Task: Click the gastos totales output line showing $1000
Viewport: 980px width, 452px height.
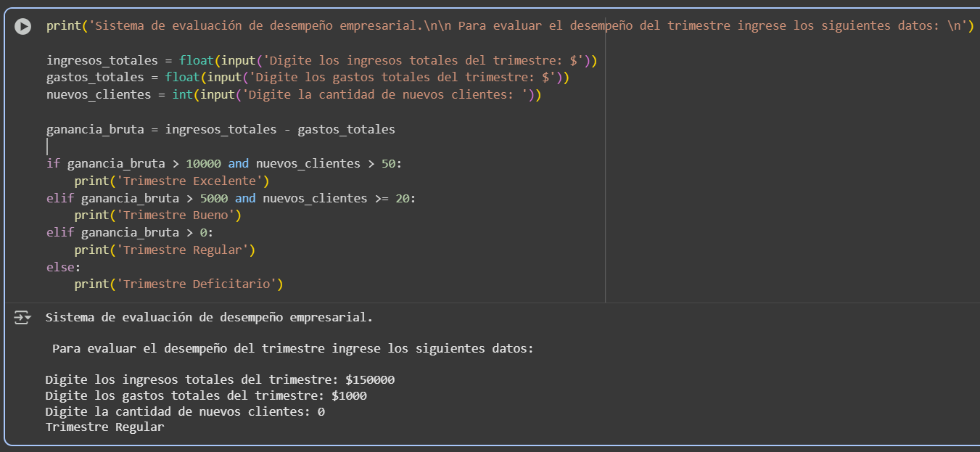Action: [205, 396]
